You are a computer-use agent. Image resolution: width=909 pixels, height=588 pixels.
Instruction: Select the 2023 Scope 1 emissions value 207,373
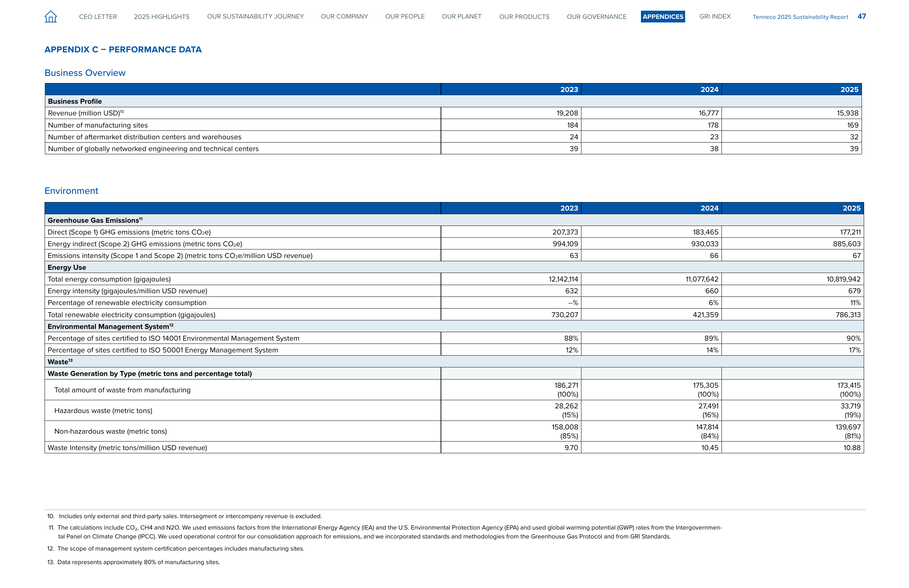(565, 232)
